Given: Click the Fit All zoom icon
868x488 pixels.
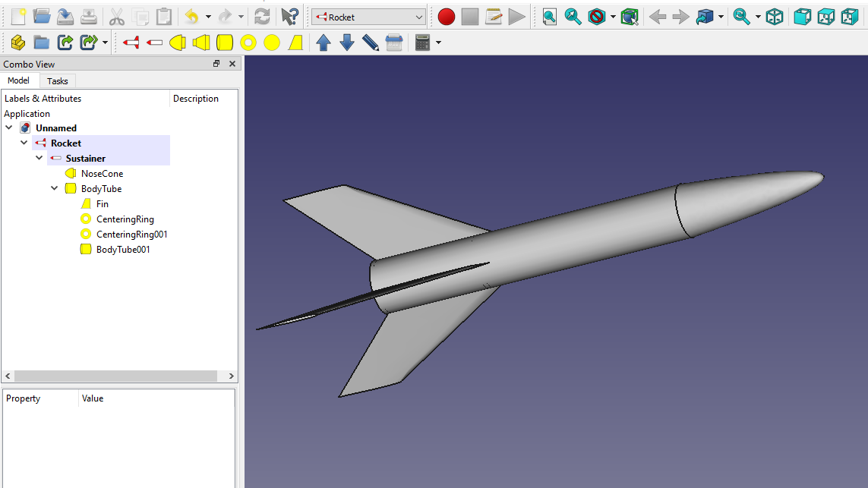Looking at the screenshot, I should [x=549, y=17].
